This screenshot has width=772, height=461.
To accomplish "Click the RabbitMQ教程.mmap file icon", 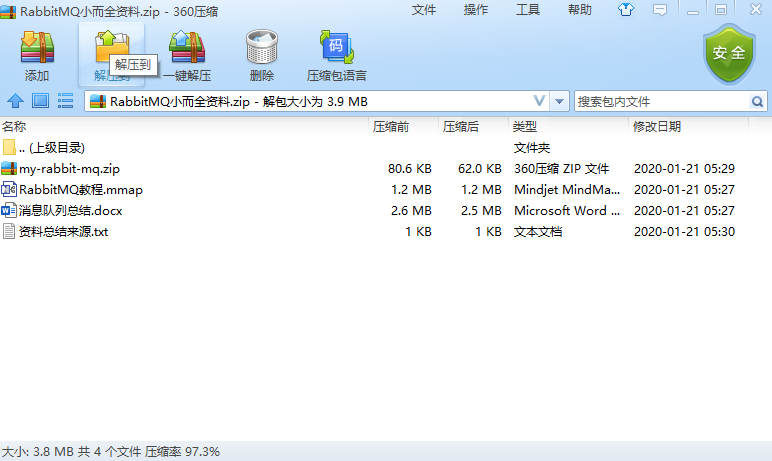I will [x=9, y=190].
